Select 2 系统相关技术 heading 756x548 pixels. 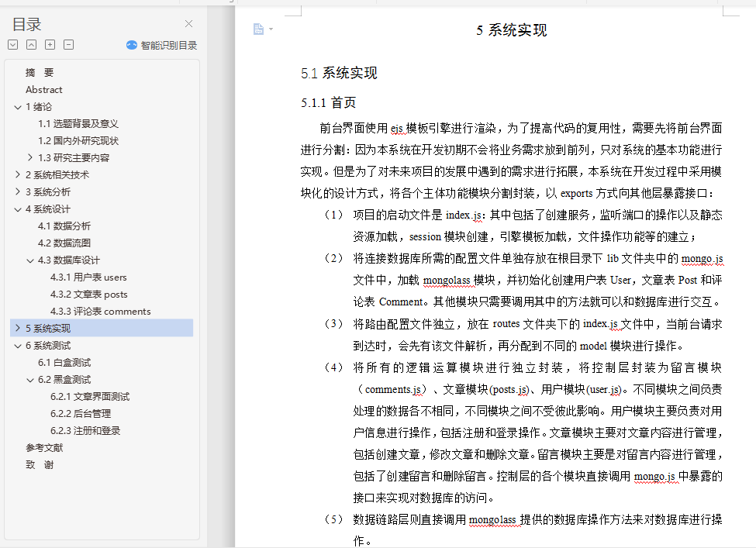(x=57, y=174)
